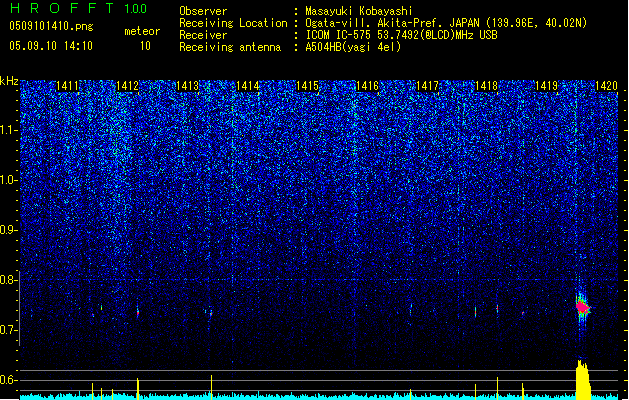Screen dimensions: 629x400
Task: Click the 1417 time marker
Action: click(x=428, y=86)
